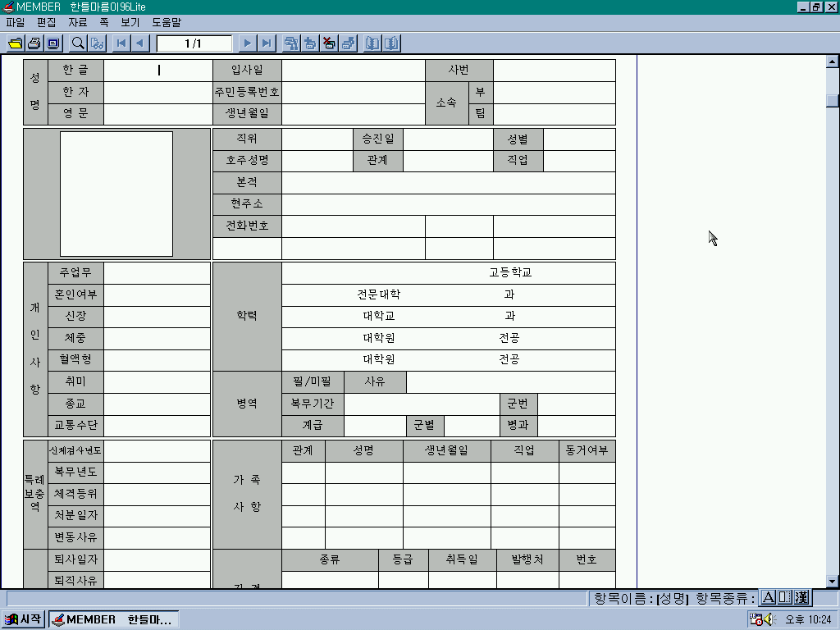Click the next page book icon

click(391, 43)
